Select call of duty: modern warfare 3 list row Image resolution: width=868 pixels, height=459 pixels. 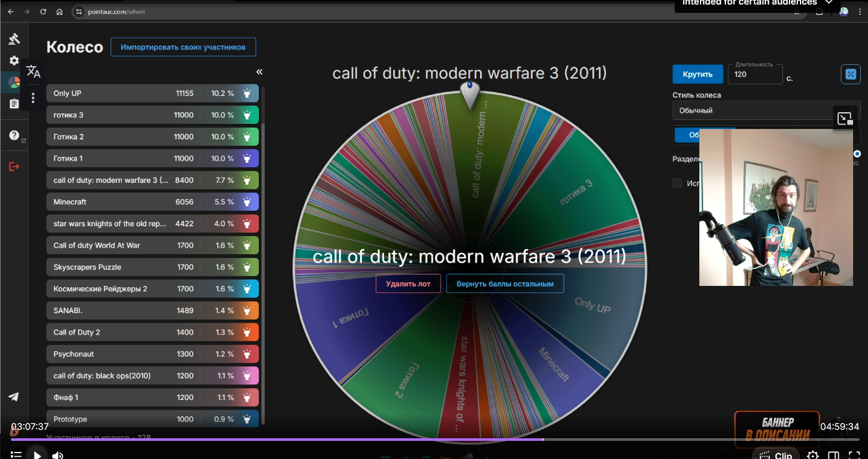pyautogui.click(x=152, y=180)
